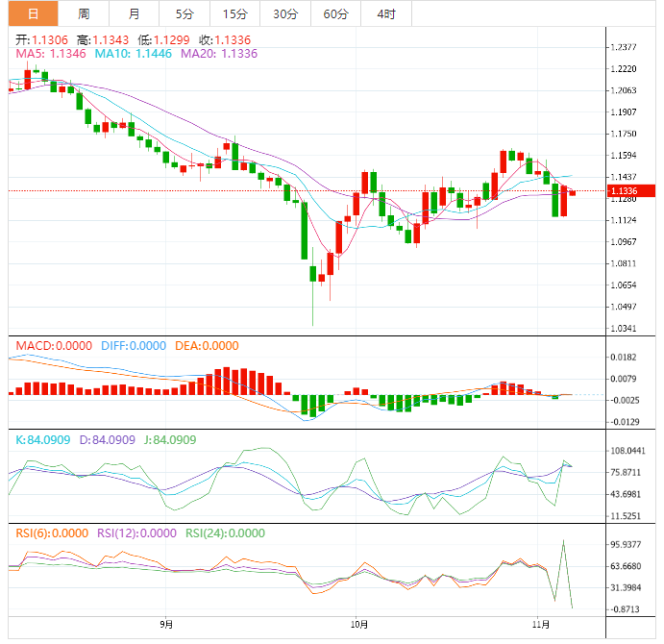The image size is (664, 644).
Task: Click the 10月 date axis label
Action: point(359,625)
